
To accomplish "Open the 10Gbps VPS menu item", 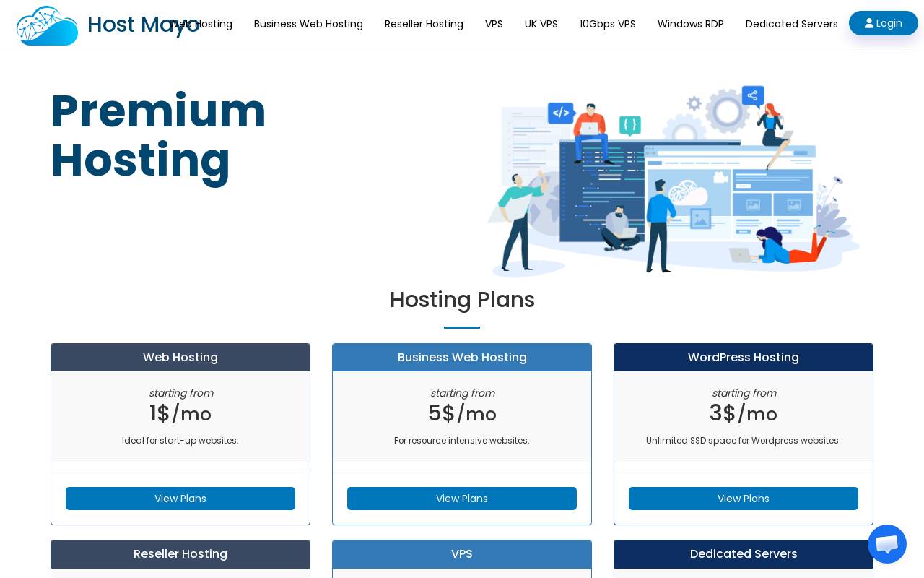I will [608, 24].
